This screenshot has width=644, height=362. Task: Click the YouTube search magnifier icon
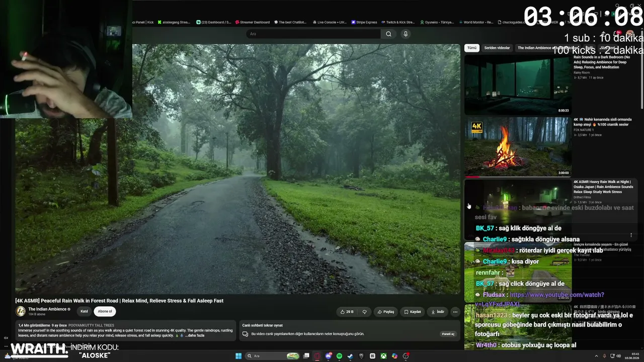pos(388,34)
